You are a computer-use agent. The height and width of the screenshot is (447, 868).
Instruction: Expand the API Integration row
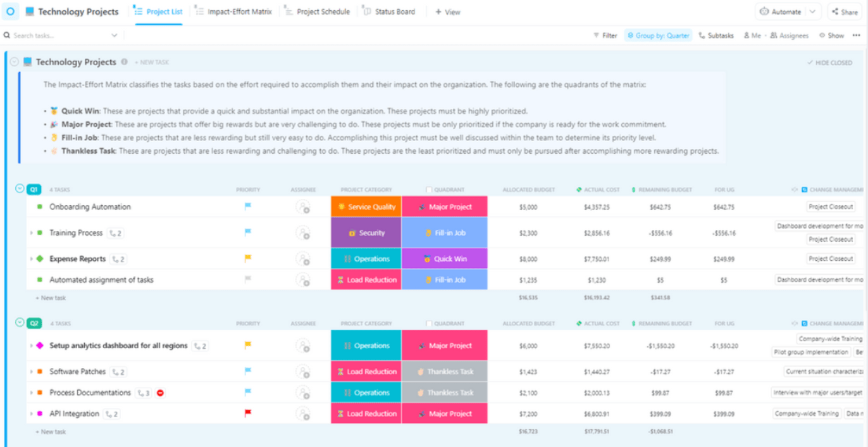[31, 414]
